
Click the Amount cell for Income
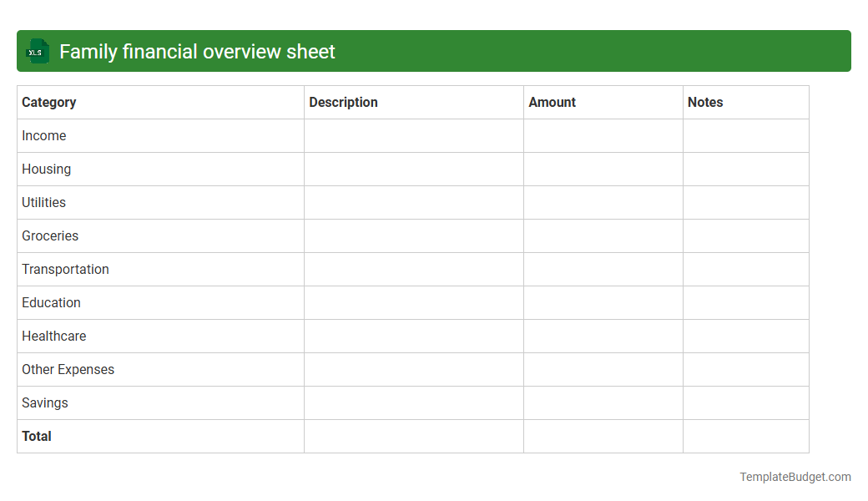603,135
